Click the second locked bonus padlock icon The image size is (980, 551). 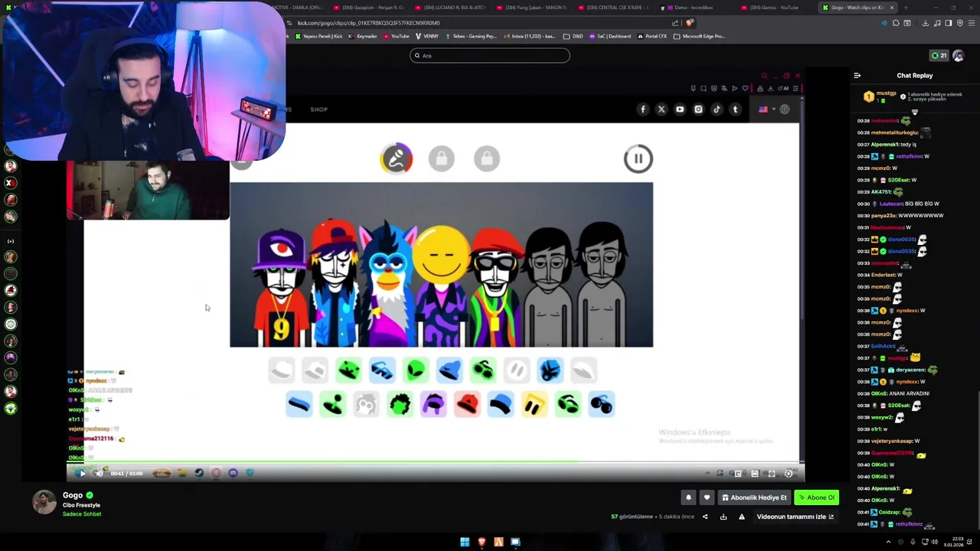click(x=487, y=159)
